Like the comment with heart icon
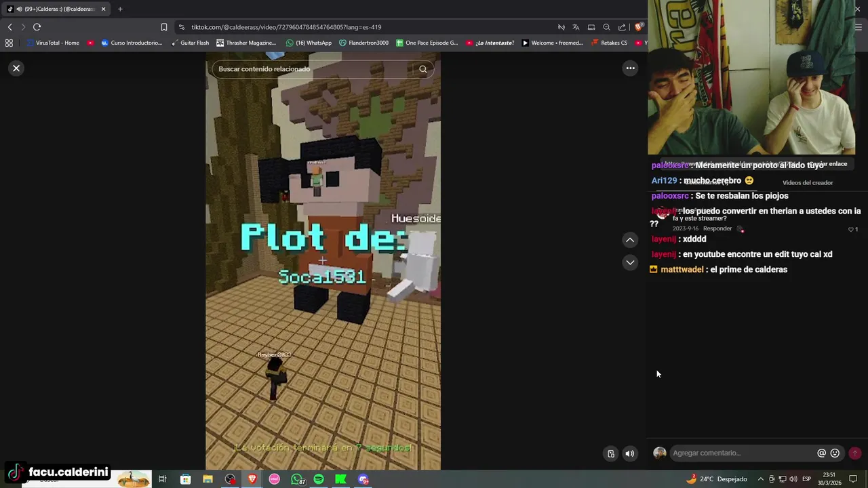The image size is (868, 488). coord(851,229)
